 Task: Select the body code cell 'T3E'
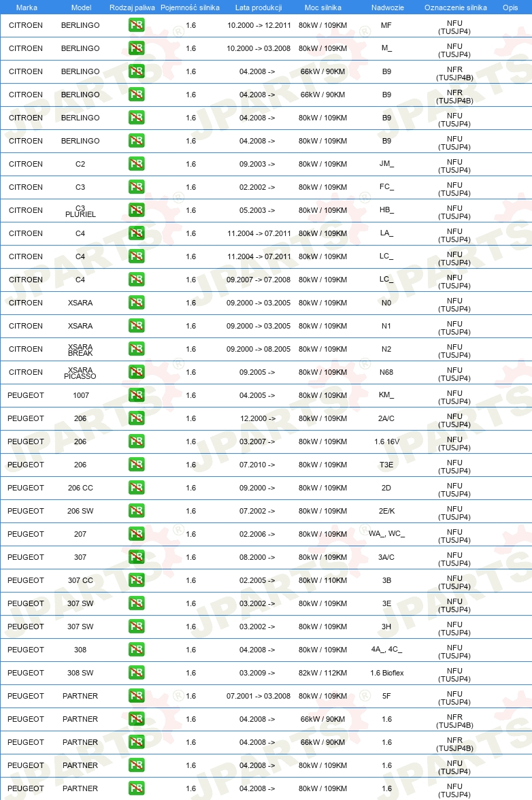[x=386, y=464]
